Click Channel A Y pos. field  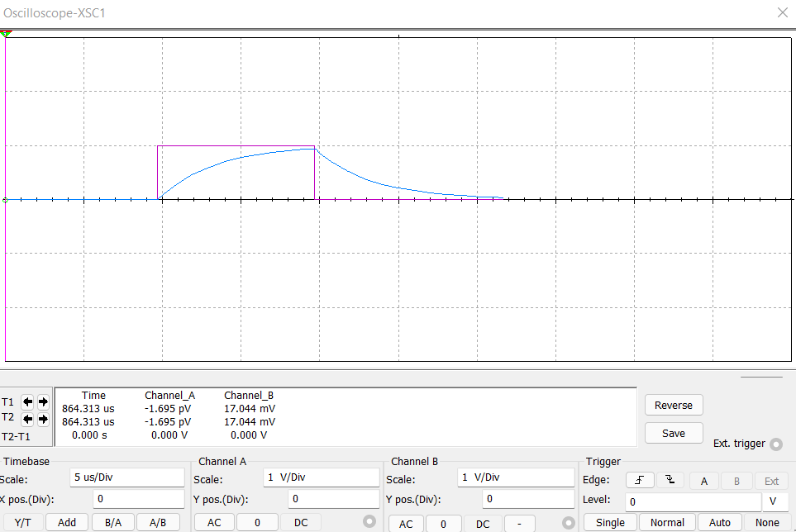point(334,499)
